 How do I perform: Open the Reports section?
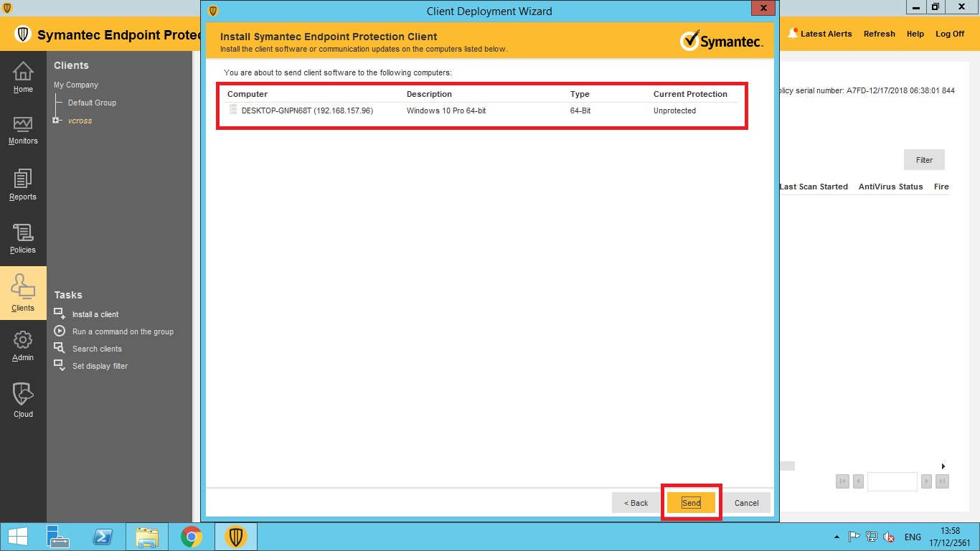(x=23, y=184)
